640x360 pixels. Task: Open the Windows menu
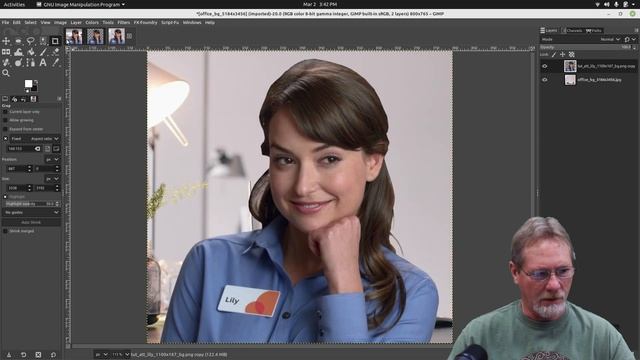tap(192, 23)
